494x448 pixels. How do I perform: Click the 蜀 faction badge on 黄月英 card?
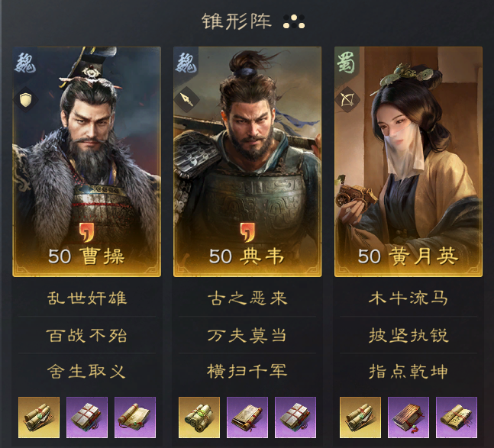pos(346,63)
